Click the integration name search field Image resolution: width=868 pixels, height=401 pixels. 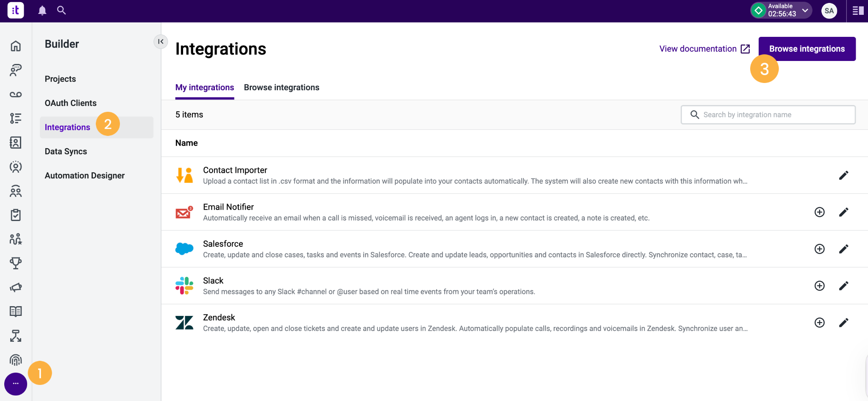767,114
